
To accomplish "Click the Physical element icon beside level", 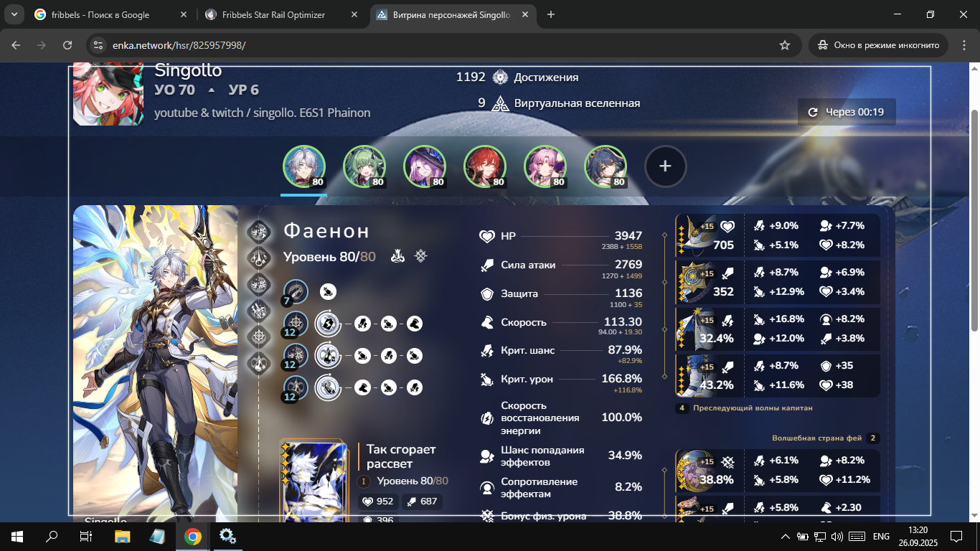I will pos(421,256).
